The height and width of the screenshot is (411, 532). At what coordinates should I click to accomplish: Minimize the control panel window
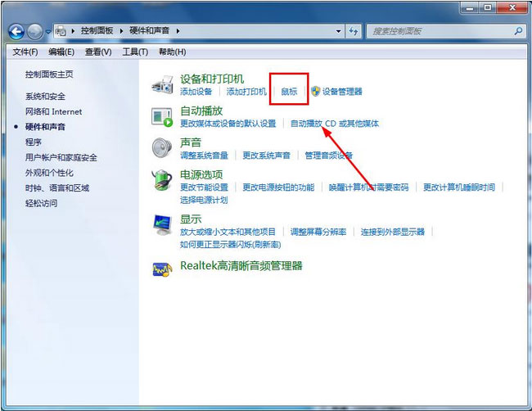click(x=469, y=8)
